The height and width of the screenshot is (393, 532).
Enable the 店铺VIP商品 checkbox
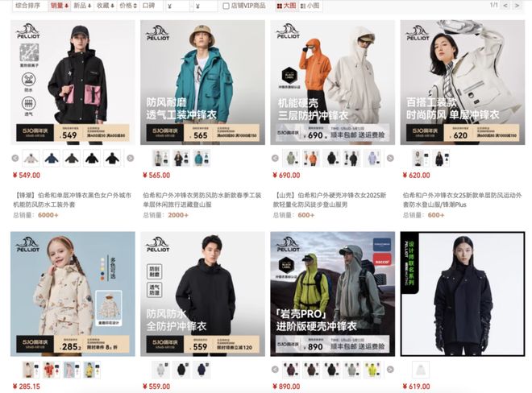[x=226, y=6]
